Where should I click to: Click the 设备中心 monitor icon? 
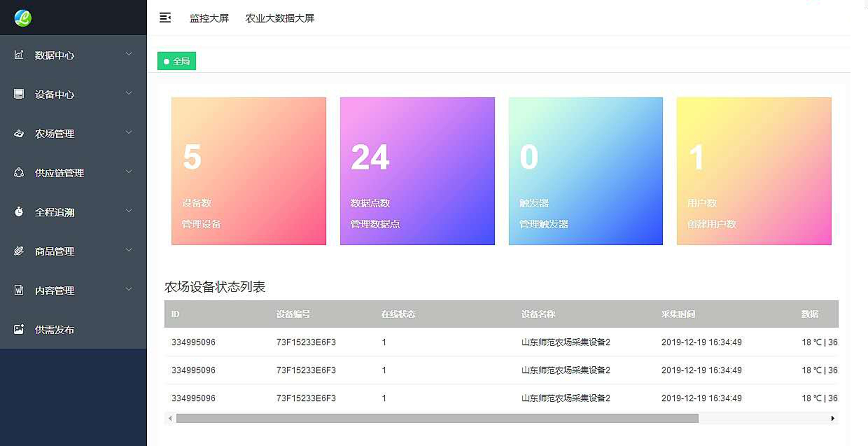point(19,94)
